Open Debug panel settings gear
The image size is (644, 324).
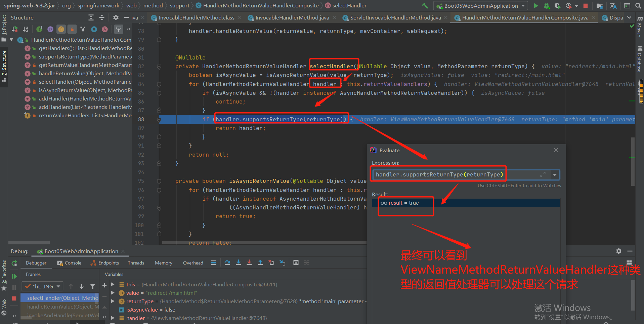[x=619, y=251]
